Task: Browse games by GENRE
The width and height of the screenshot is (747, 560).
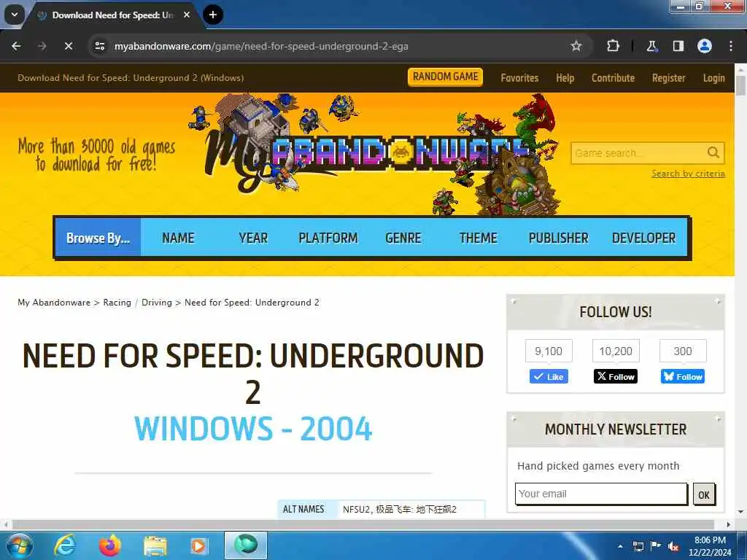Action: coord(403,238)
